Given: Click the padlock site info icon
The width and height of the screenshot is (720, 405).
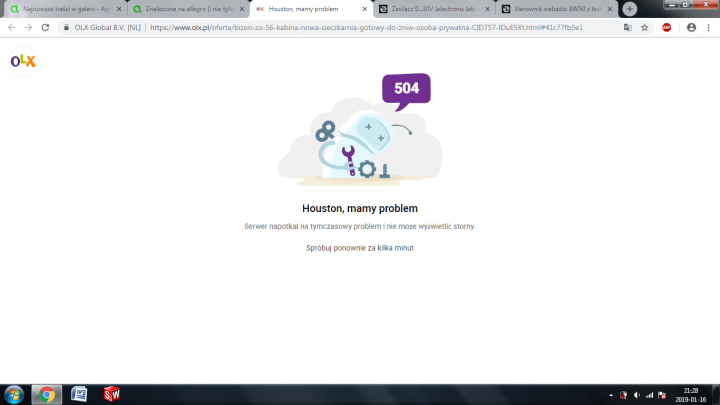Looking at the screenshot, I should [66, 28].
